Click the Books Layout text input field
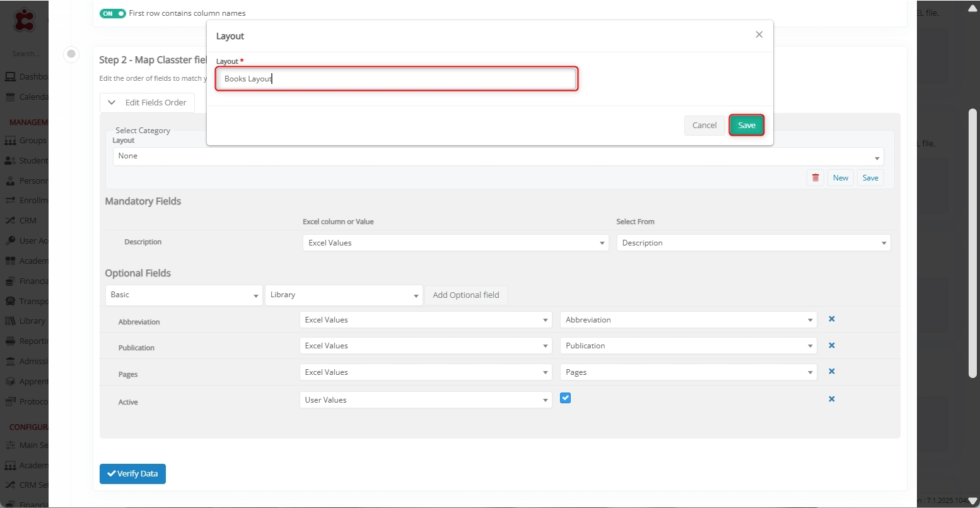This screenshot has height=508, width=980. (396, 80)
